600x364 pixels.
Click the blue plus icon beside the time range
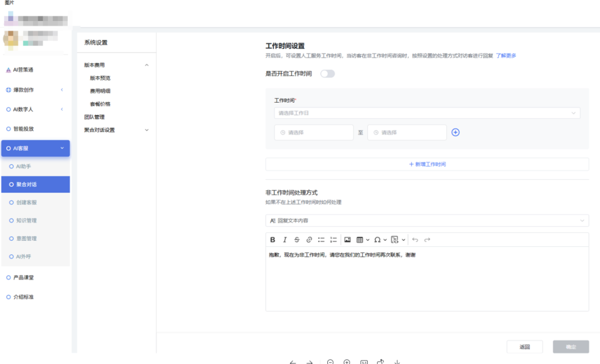[x=456, y=133]
